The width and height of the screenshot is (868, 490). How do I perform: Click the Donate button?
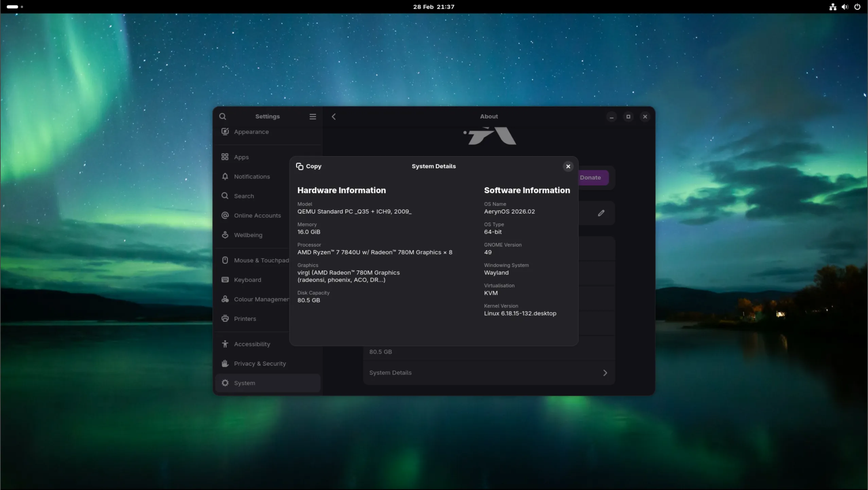590,177
